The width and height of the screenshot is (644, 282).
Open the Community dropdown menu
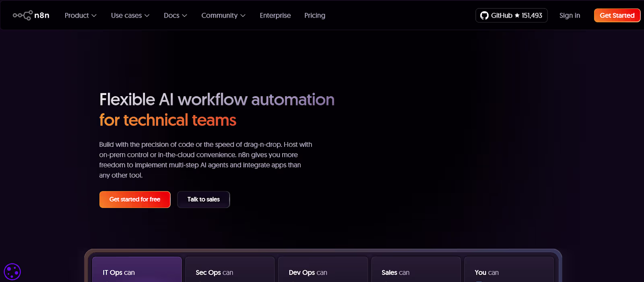(x=223, y=15)
